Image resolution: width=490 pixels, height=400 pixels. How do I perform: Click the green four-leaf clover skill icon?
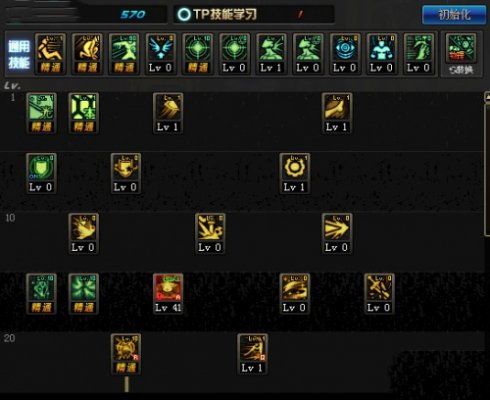pyautogui.click(x=83, y=294)
